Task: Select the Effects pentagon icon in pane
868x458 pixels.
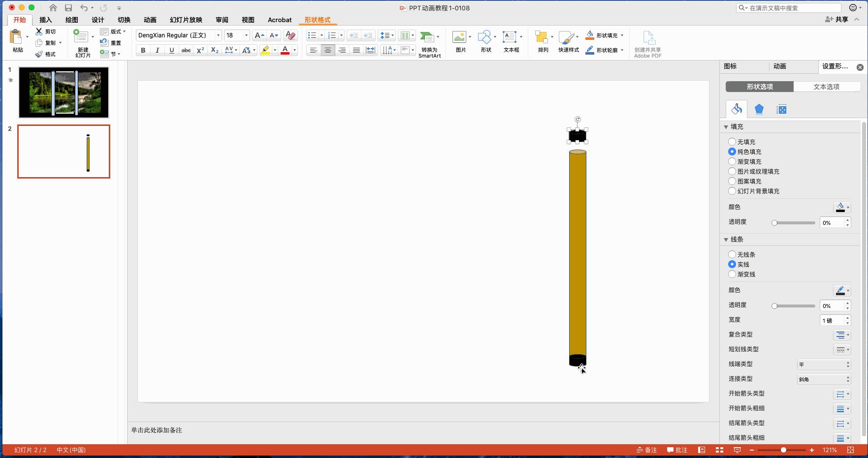Action: (759, 109)
